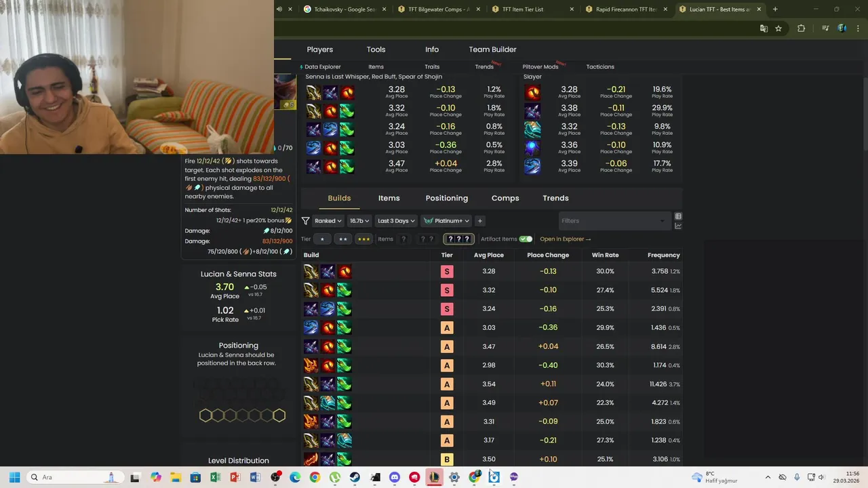Switch to the Builds tab

(x=339, y=198)
